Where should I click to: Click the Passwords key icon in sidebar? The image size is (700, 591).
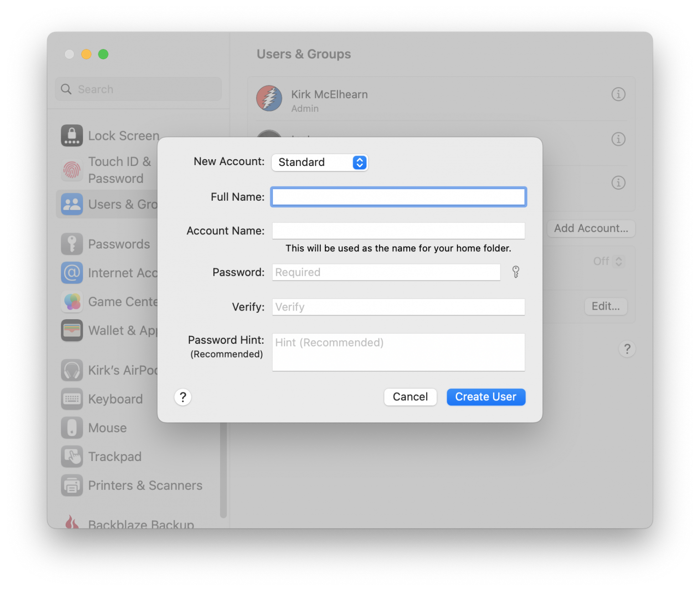coord(72,244)
